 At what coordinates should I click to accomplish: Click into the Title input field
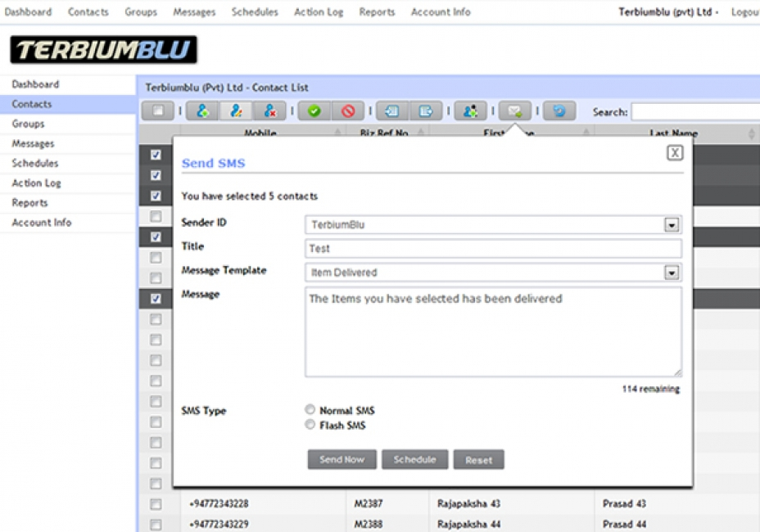click(493, 249)
